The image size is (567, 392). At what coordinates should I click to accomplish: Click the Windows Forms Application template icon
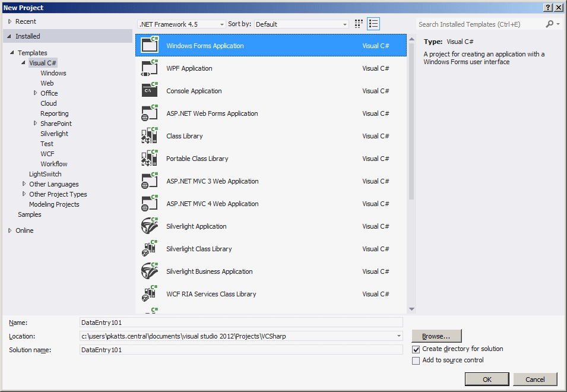150,45
